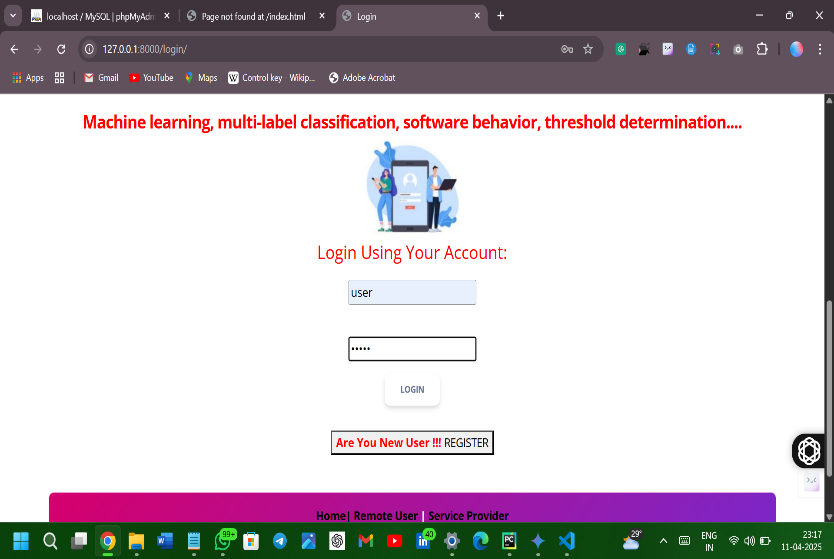
Task: Open the Adobe Acrobat bookmark
Action: (x=362, y=78)
